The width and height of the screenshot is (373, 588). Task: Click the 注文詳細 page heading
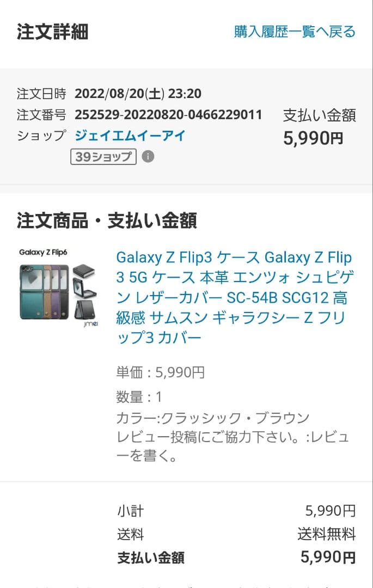point(52,32)
